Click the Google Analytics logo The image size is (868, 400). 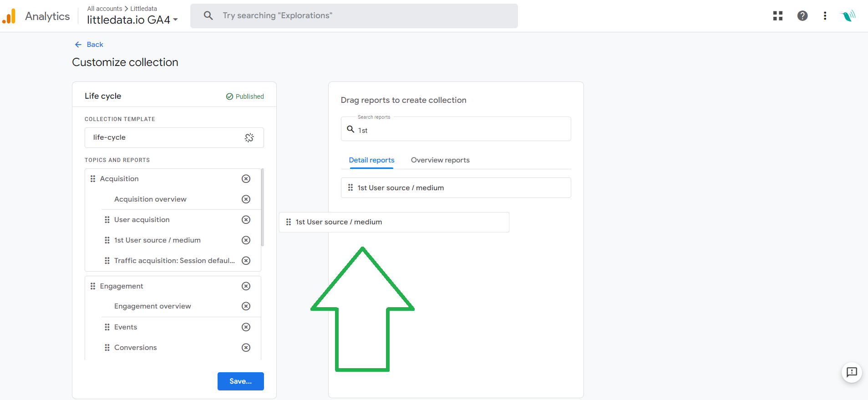[x=9, y=16]
